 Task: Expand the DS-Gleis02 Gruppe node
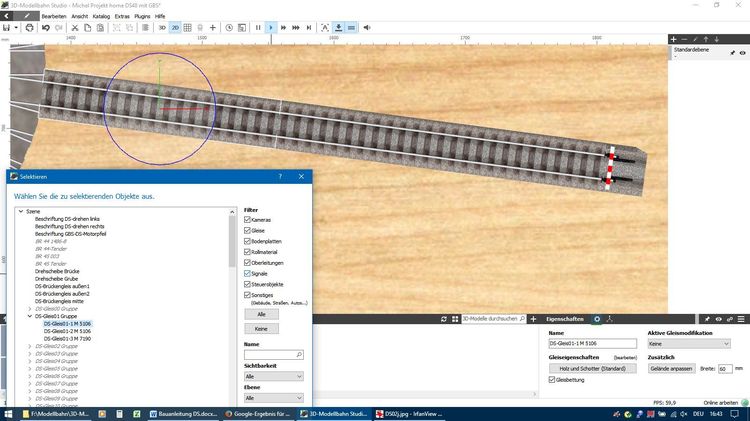pos(30,346)
